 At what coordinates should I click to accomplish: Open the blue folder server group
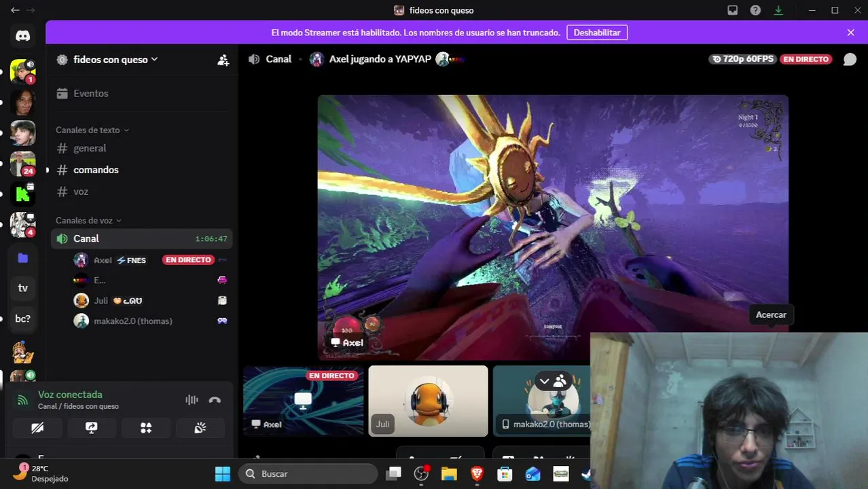[22, 257]
